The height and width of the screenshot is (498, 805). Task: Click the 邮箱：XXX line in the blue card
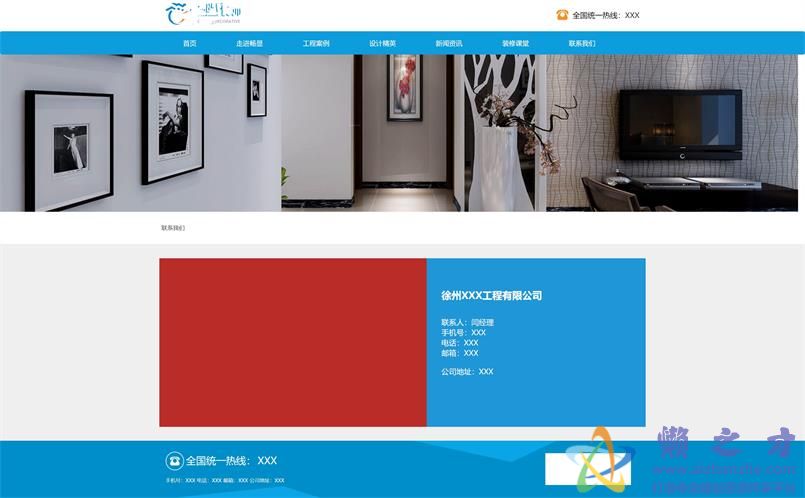[x=459, y=353]
